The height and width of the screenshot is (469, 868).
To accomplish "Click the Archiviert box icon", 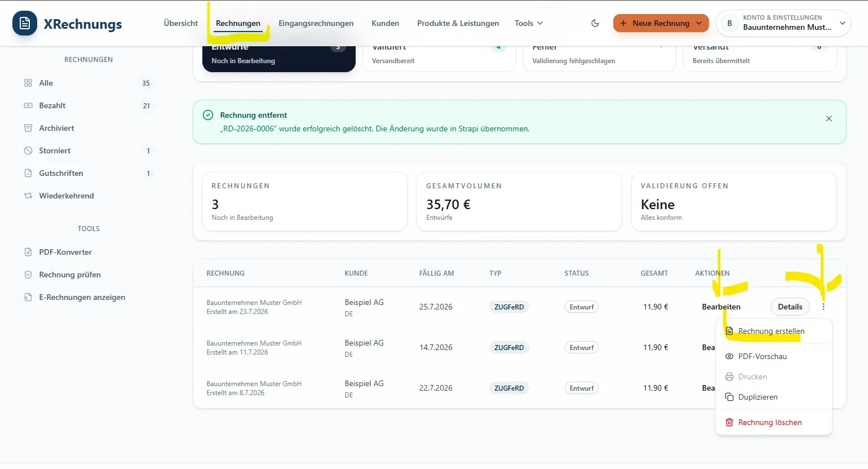I will coord(28,128).
